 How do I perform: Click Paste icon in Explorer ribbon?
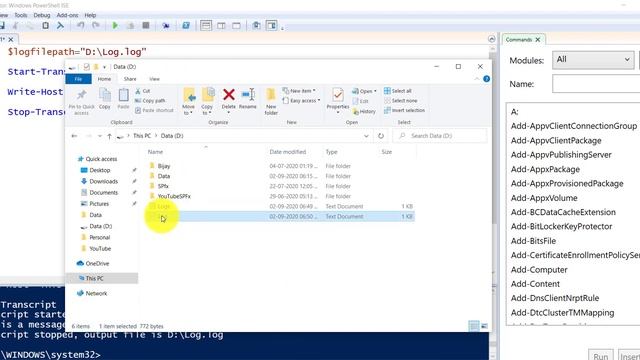tap(123, 99)
